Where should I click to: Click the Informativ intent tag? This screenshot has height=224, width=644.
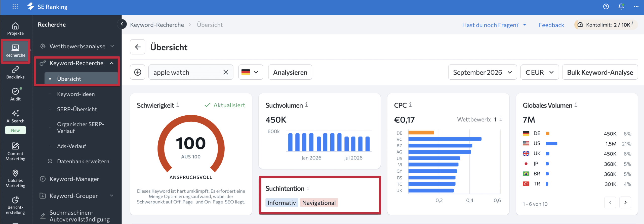(x=282, y=203)
